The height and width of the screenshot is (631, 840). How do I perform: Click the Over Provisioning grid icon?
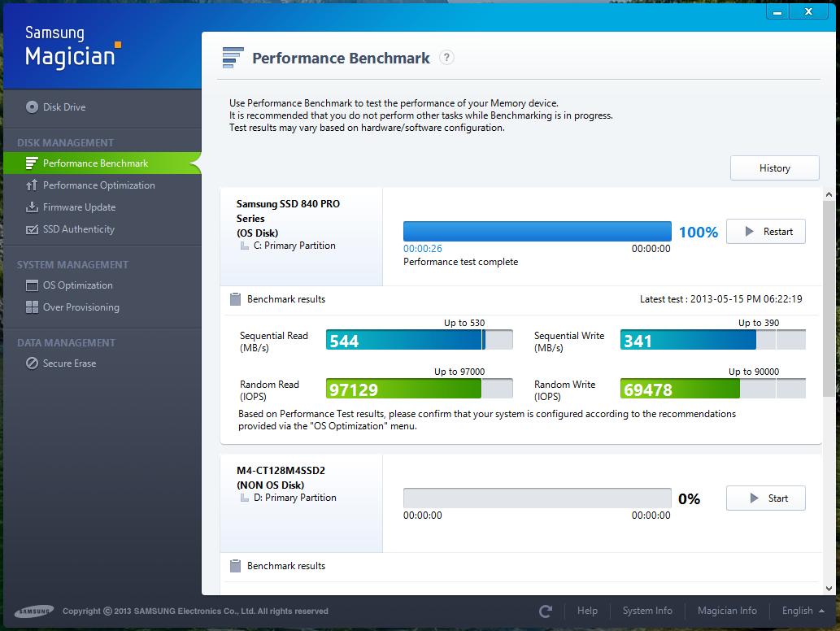coord(33,307)
